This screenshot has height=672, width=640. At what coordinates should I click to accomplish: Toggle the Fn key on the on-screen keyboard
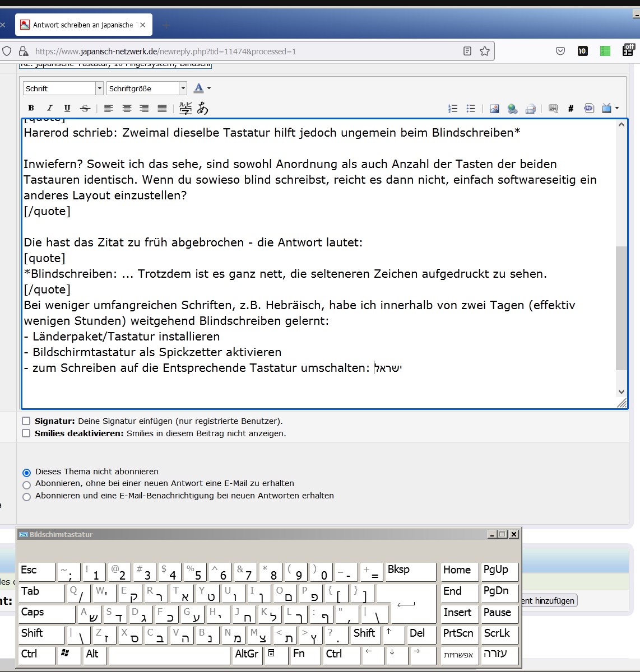point(305,655)
